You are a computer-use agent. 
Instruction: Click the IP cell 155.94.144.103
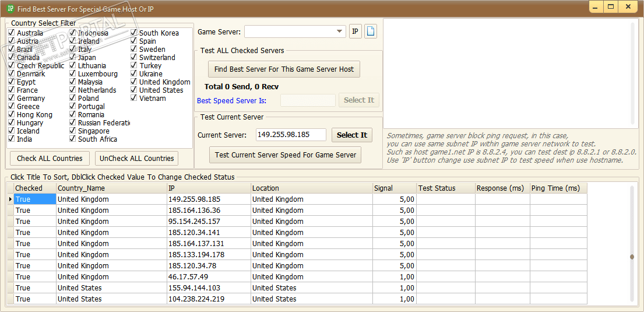pos(209,288)
